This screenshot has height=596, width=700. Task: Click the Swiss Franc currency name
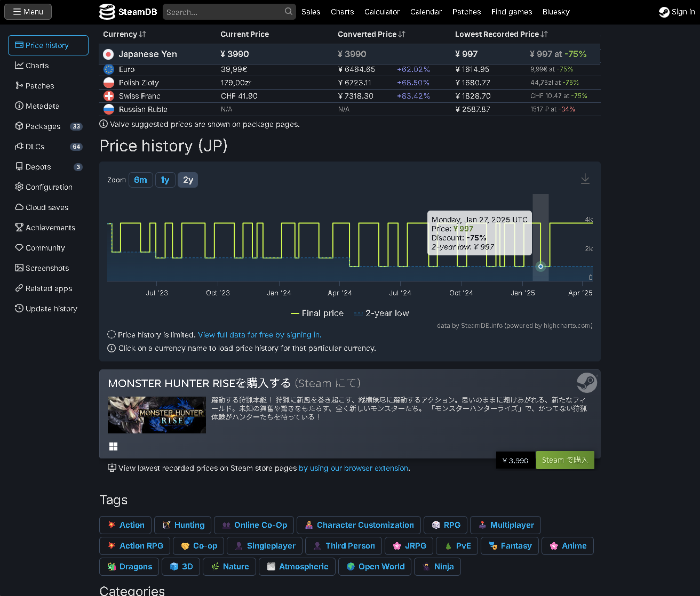click(x=140, y=96)
